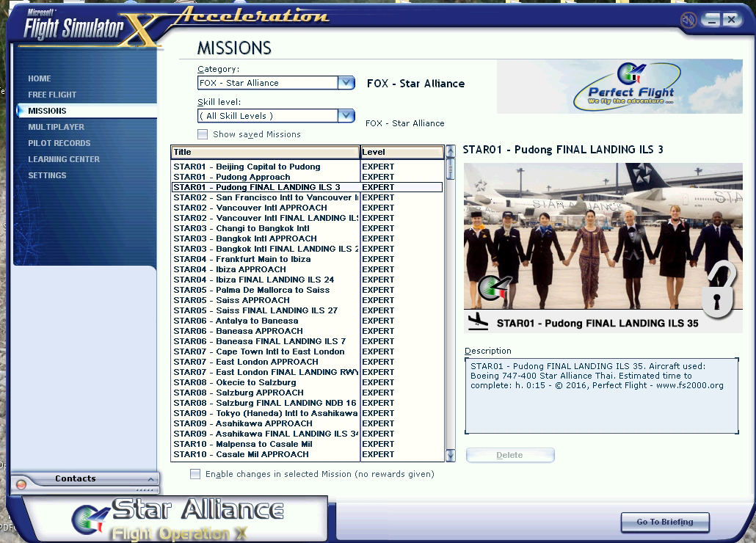The image size is (756, 543).
Task: Select STAR03 - Changi to Bangkok Intl
Action: (307, 228)
